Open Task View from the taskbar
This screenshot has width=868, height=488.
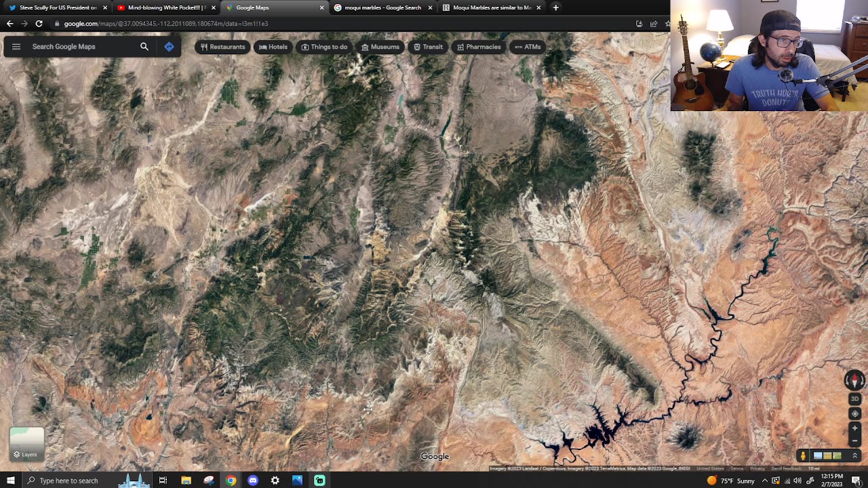pyautogui.click(x=163, y=481)
